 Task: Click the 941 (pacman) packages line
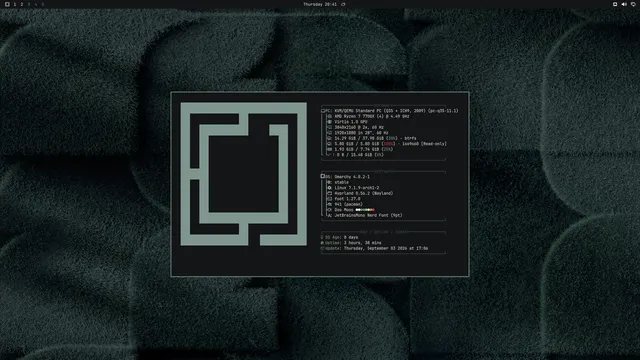coord(345,204)
